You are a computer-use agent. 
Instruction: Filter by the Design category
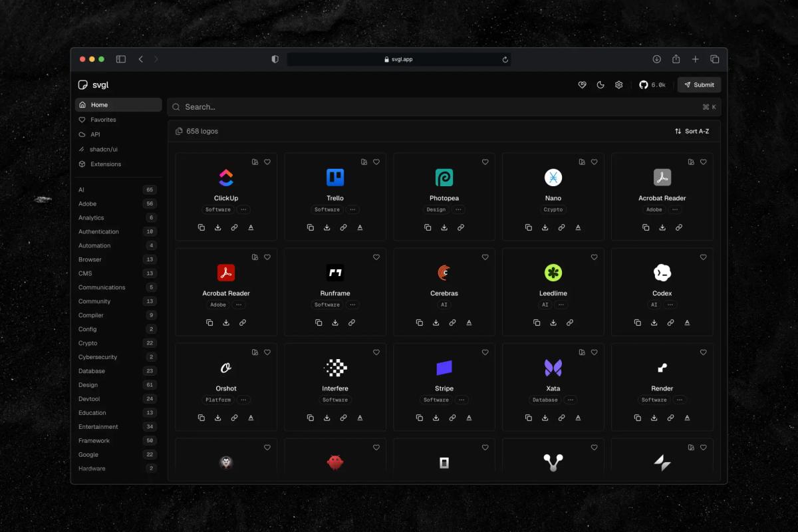coord(117,385)
